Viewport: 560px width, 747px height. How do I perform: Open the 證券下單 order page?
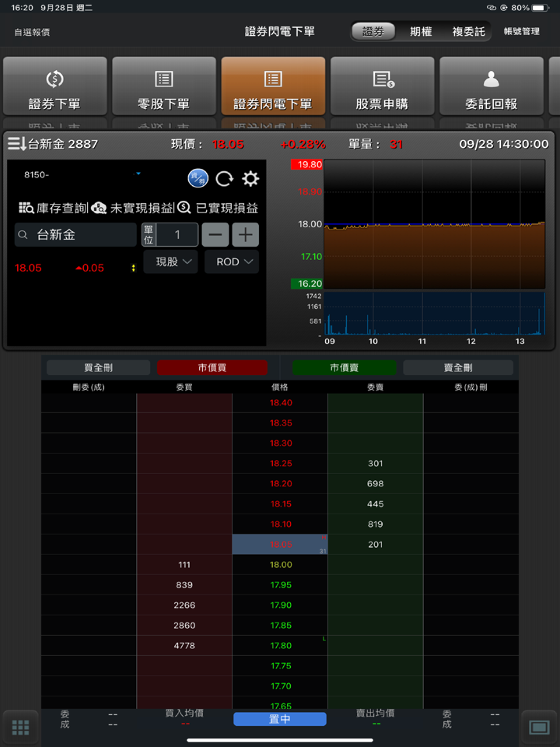(54, 86)
